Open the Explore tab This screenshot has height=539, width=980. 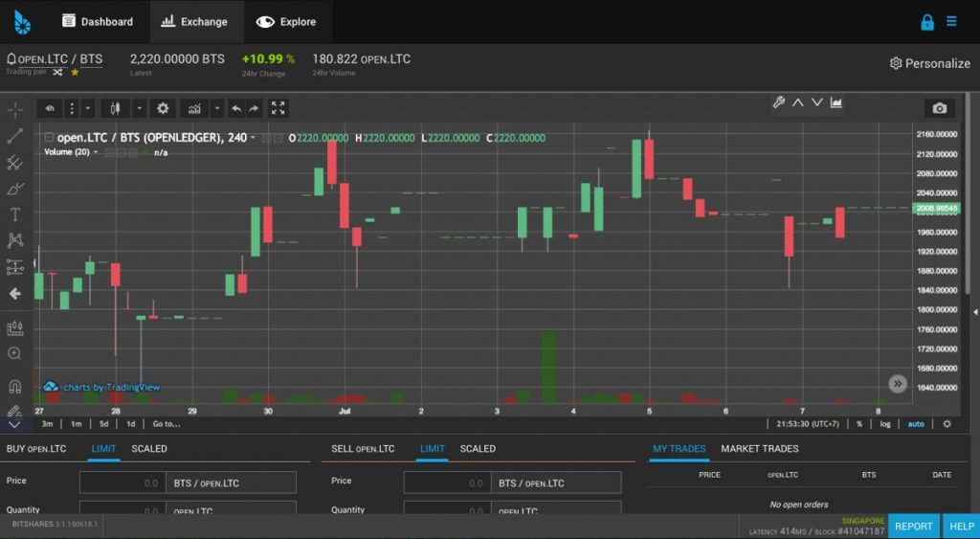(x=286, y=22)
